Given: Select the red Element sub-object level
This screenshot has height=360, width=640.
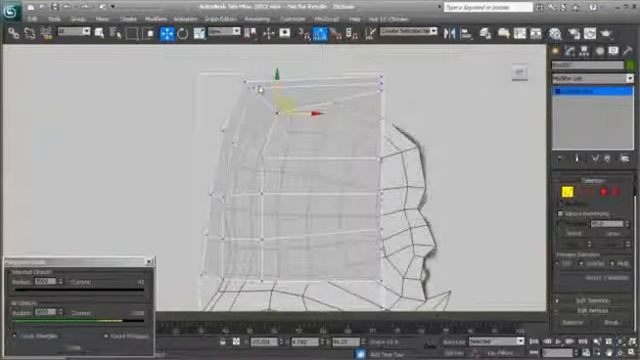Looking at the screenshot, I should tap(616, 192).
